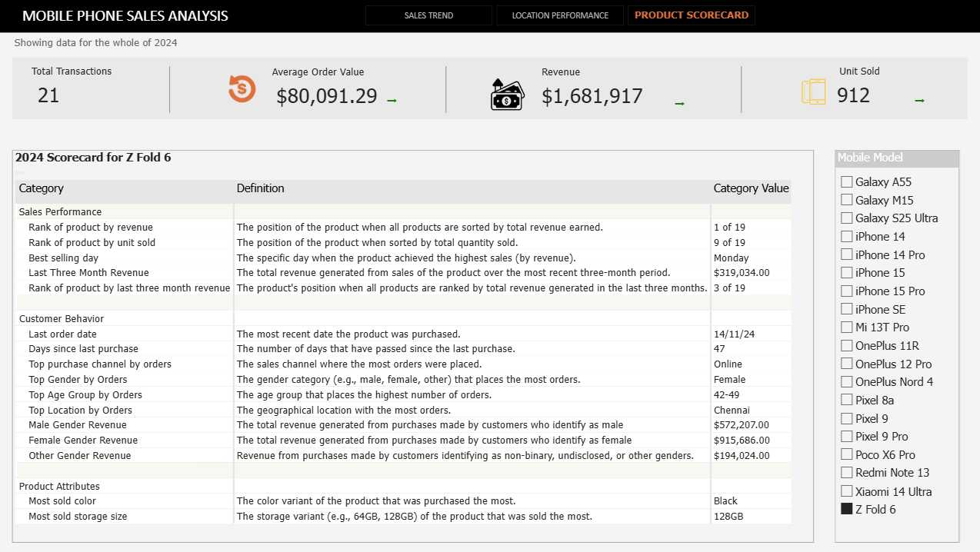This screenshot has width=980, height=552.
Task: Click the 'Last order date' row label
Action: (63, 334)
